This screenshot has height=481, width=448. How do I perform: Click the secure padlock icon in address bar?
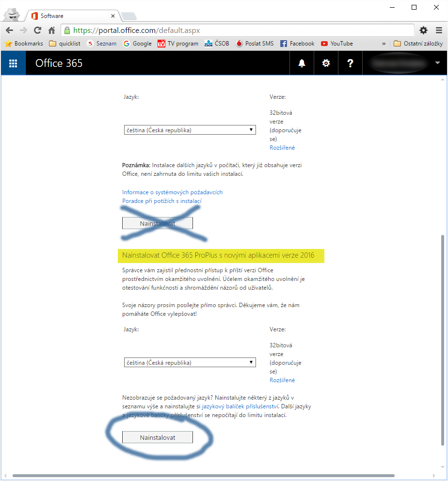coord(67,31)
